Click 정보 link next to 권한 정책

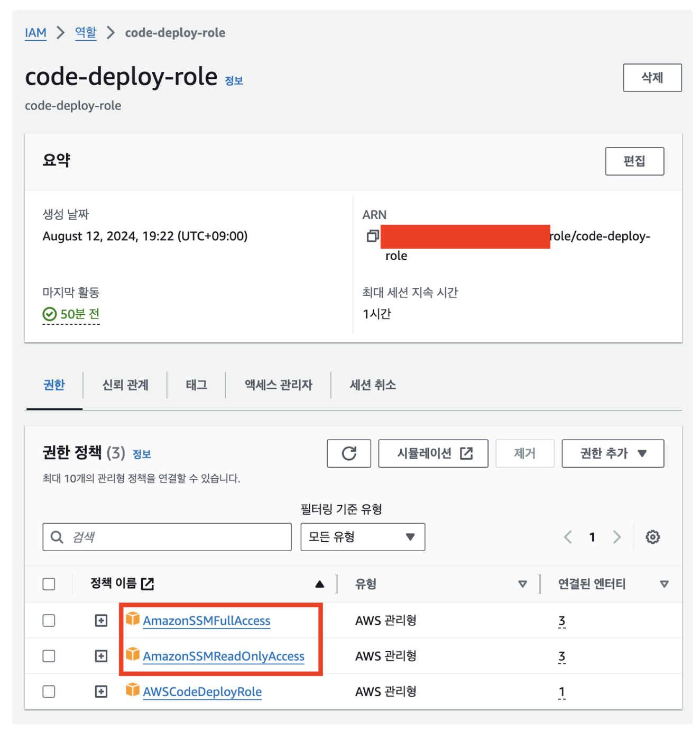coord(142,454)
